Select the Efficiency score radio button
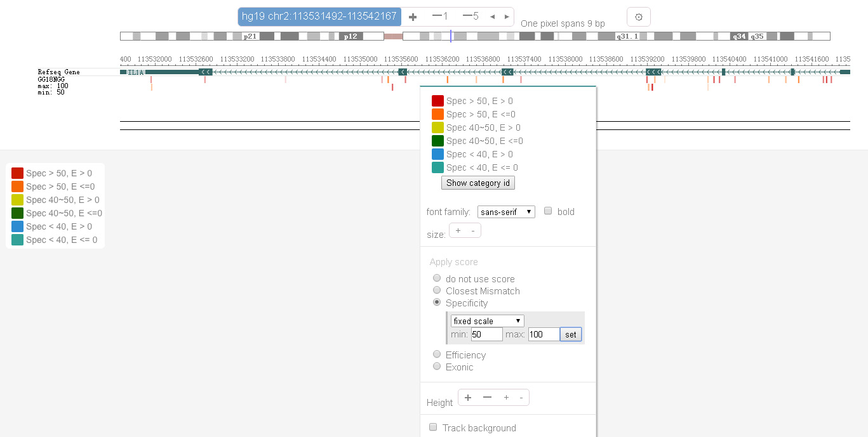This screenshot has width=868, height=437. (437, 355)
